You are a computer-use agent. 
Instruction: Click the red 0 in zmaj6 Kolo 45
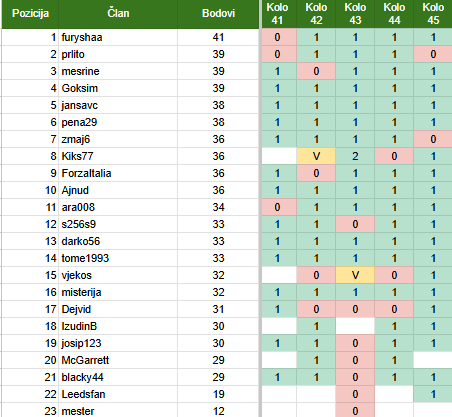coord(433,139)
